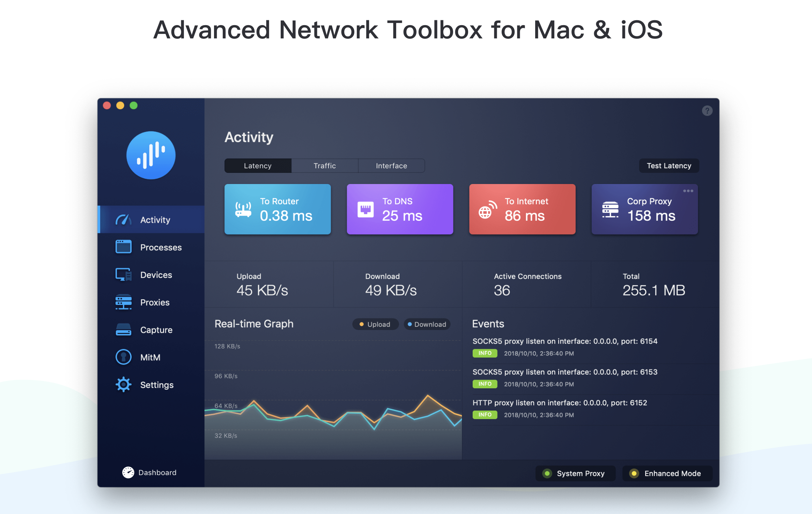Click the Dashboard gauge icon

tap(128, 472)
